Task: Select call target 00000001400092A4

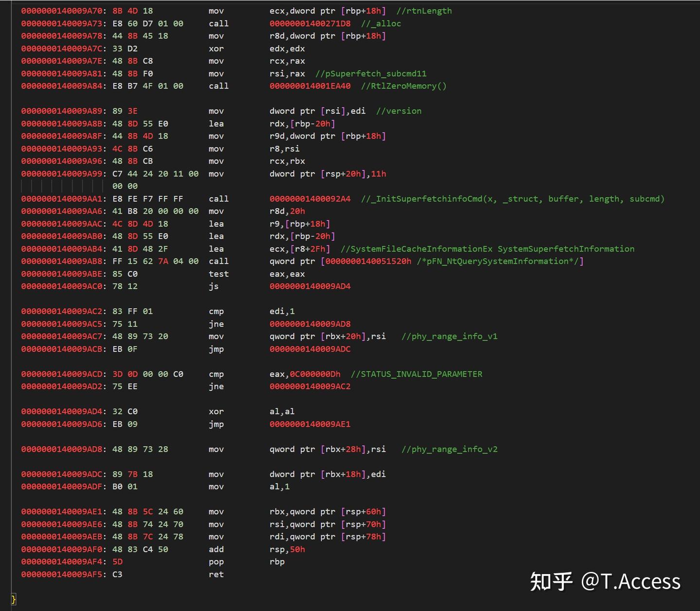Action: click(310, 199)
